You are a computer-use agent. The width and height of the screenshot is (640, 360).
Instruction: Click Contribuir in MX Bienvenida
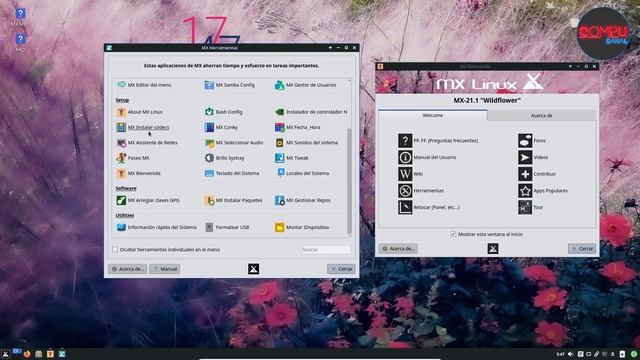(537, 174)
